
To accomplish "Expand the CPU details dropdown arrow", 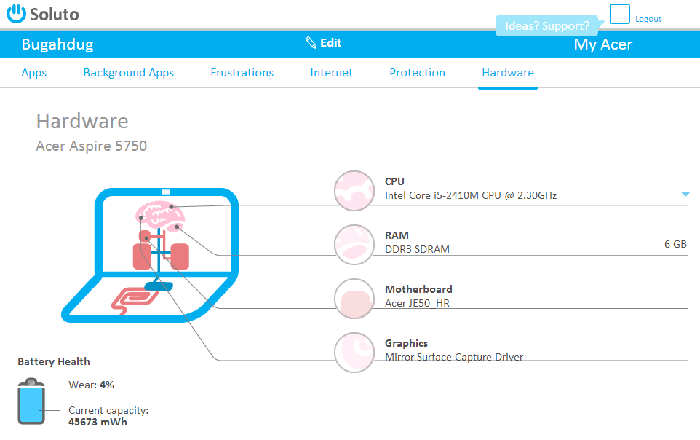I will click(685, 194).
